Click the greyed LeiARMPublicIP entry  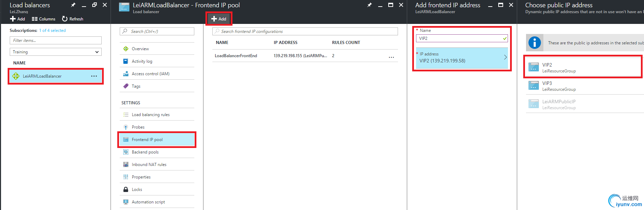[585, 104]
